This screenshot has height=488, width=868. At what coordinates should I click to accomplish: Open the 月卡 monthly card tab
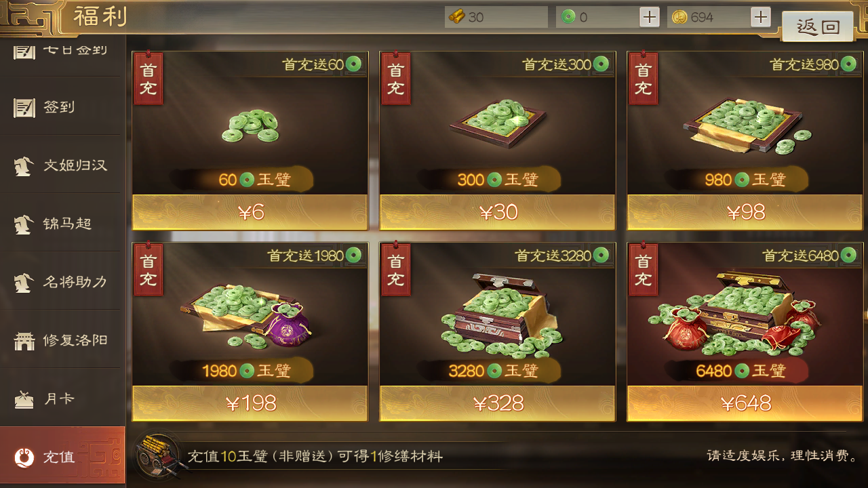(x=62, y=399)
